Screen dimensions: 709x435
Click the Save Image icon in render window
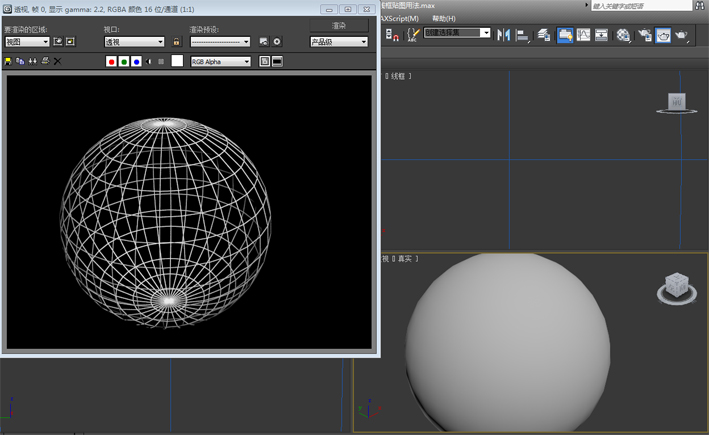tap(9, 62)
